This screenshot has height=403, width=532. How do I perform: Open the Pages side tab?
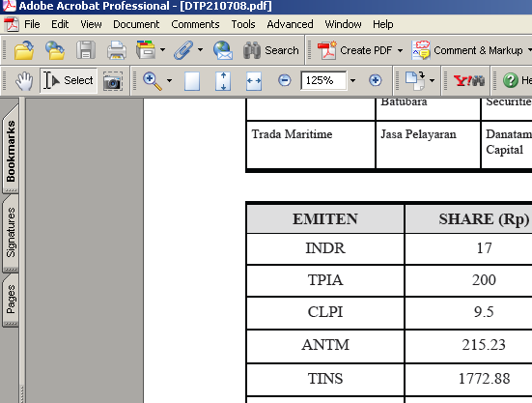pos(11,300)
